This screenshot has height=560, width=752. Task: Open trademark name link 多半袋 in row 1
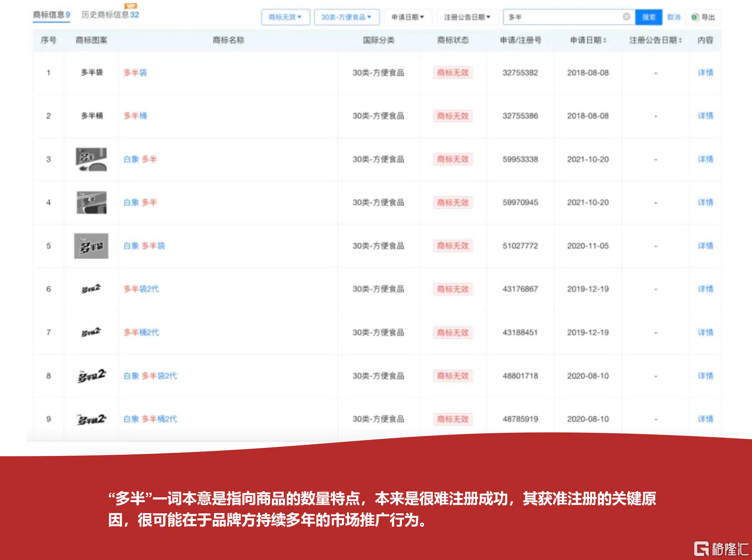[x=135, y=73]
